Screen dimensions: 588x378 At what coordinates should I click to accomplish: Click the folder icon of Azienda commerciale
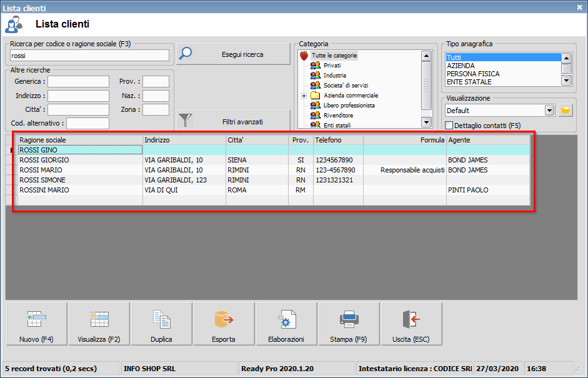tap(316, 95)
